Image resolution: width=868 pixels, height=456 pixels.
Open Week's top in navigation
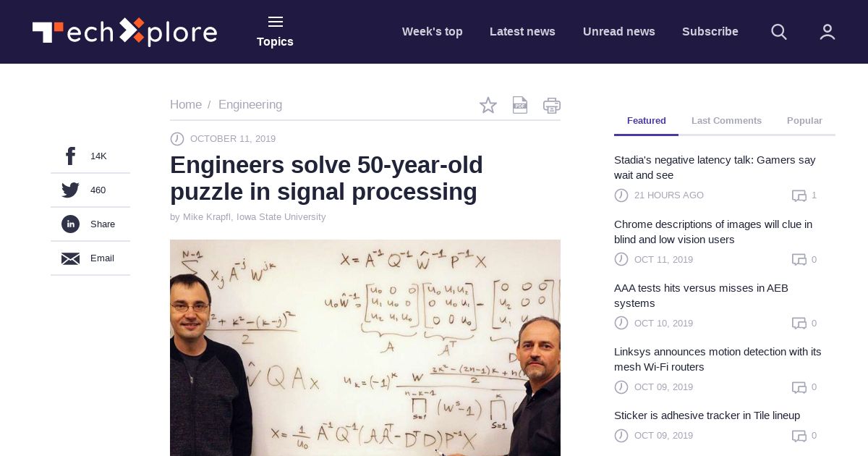click(433, 32)
